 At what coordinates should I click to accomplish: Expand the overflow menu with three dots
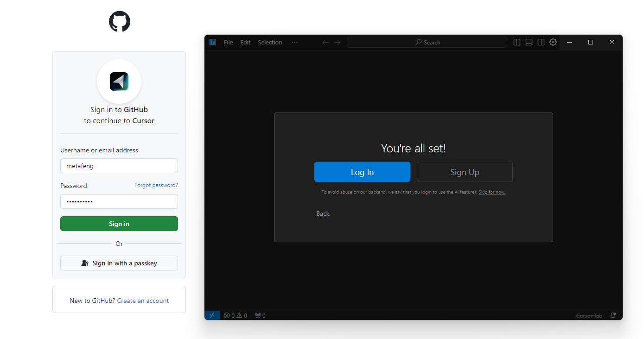tap(294, 42)
